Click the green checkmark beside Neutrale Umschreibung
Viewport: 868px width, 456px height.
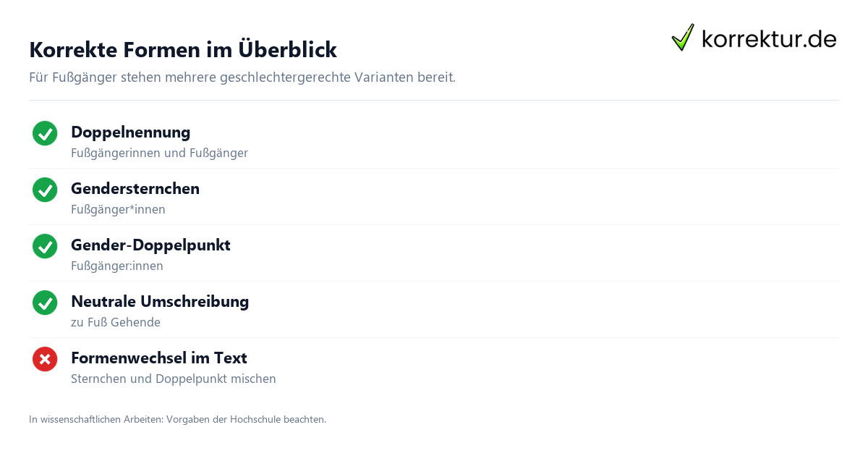(x=45, y=303)
